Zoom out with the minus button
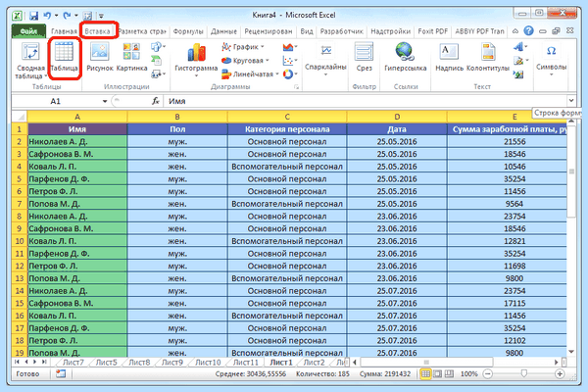The height and width of the screenshot is (392, 588). 487,373
